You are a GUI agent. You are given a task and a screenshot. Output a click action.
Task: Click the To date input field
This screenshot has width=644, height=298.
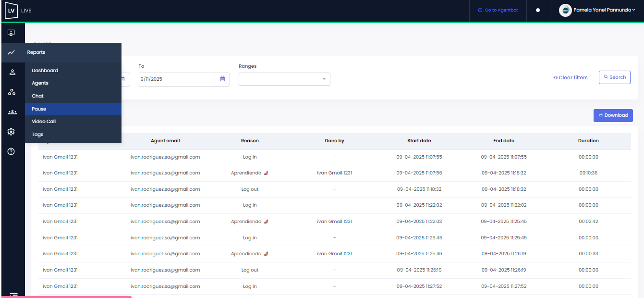176,79
